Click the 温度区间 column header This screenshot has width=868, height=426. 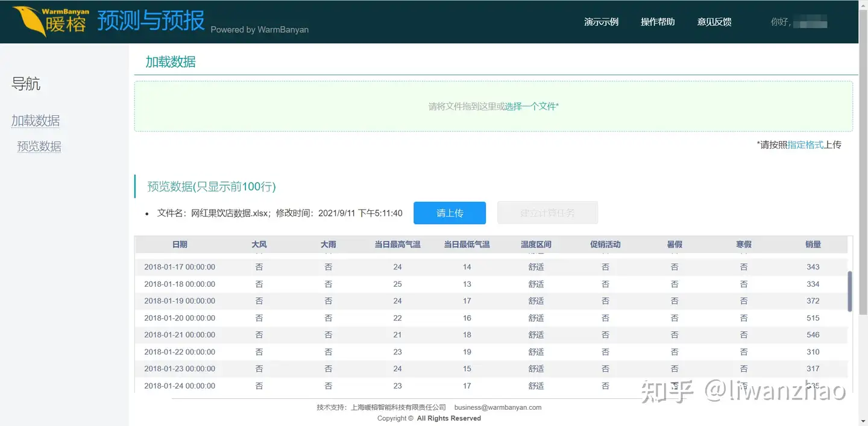[x=536, y=245]
